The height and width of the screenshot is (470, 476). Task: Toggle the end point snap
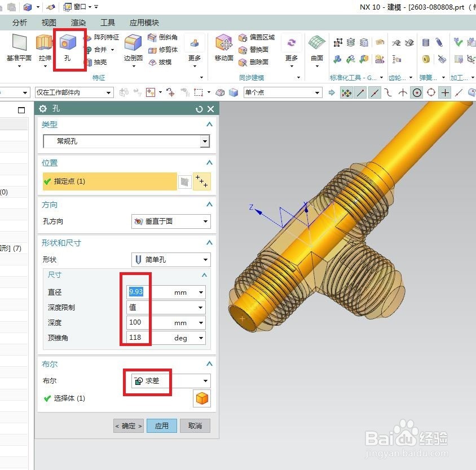tap(360, 93)
